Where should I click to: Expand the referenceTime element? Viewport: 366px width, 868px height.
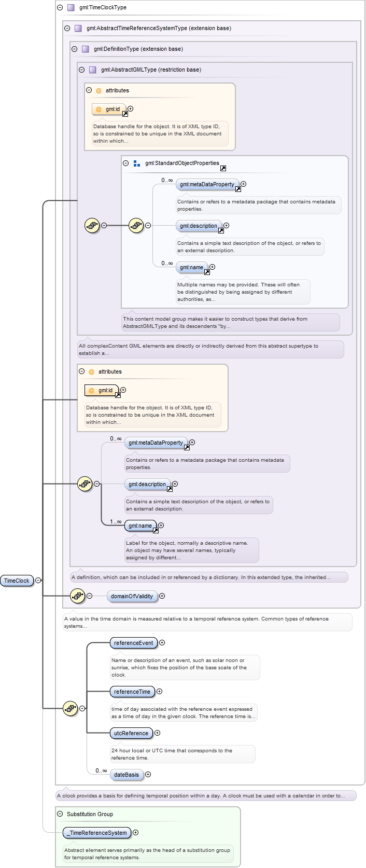pos(160,692)
